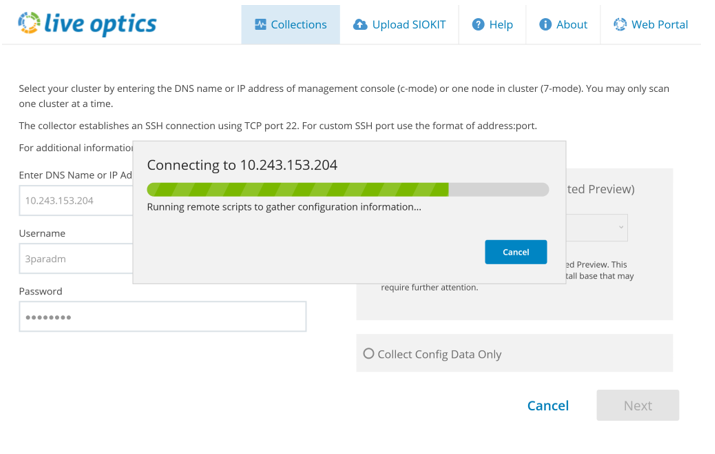
Task: Click the Cancel link beside Next
Action: coord(547,405)
